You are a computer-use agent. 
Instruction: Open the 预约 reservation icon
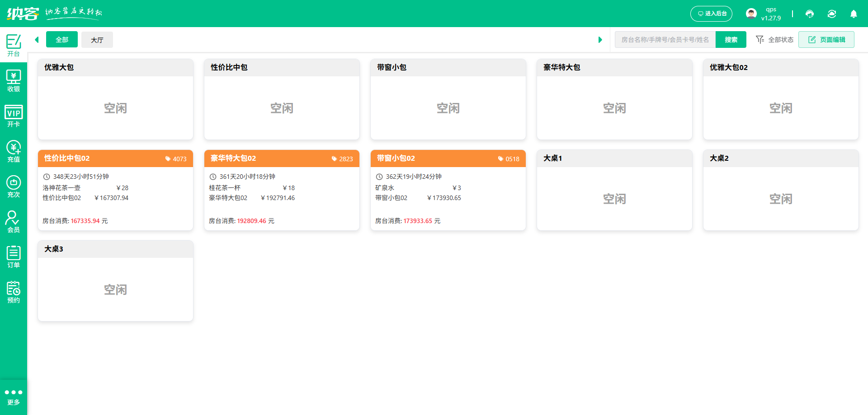[x=14, y=292]
